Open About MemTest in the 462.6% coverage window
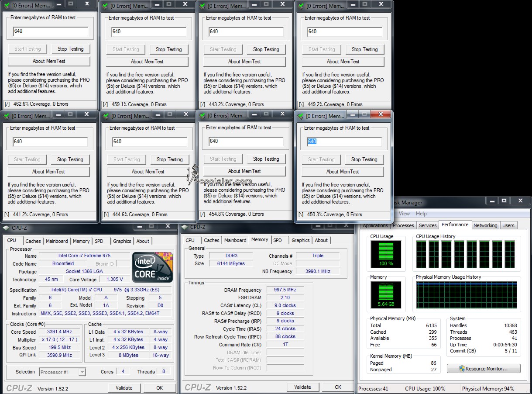The width and height of the screenshot is (532, 394). [49, 61]
